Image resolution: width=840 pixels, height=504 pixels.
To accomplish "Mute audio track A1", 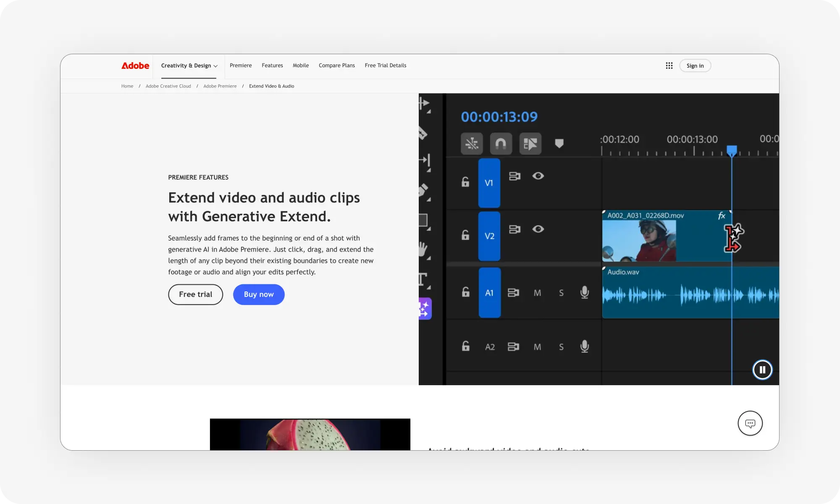I will [538, 293].
